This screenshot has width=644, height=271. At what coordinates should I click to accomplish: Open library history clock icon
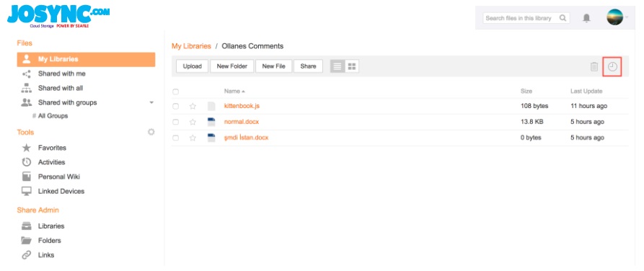tap(612, 66)
